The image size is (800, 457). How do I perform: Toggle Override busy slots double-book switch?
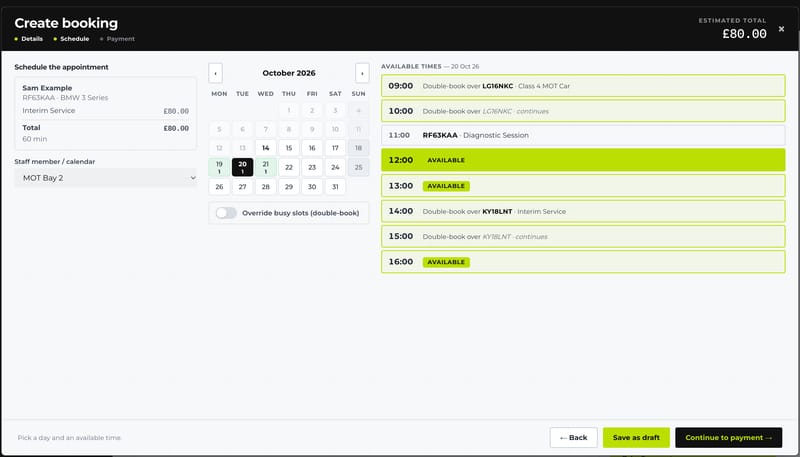(226, 213)
